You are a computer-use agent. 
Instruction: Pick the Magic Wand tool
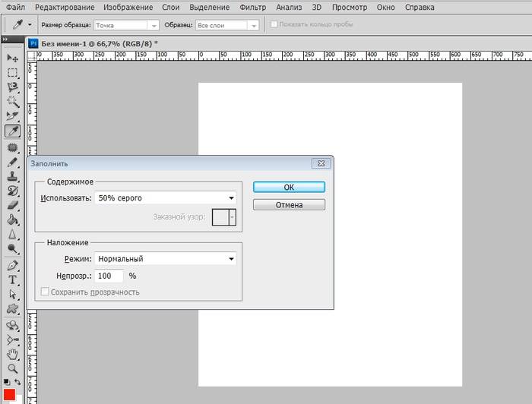click(x=12, y=101)
